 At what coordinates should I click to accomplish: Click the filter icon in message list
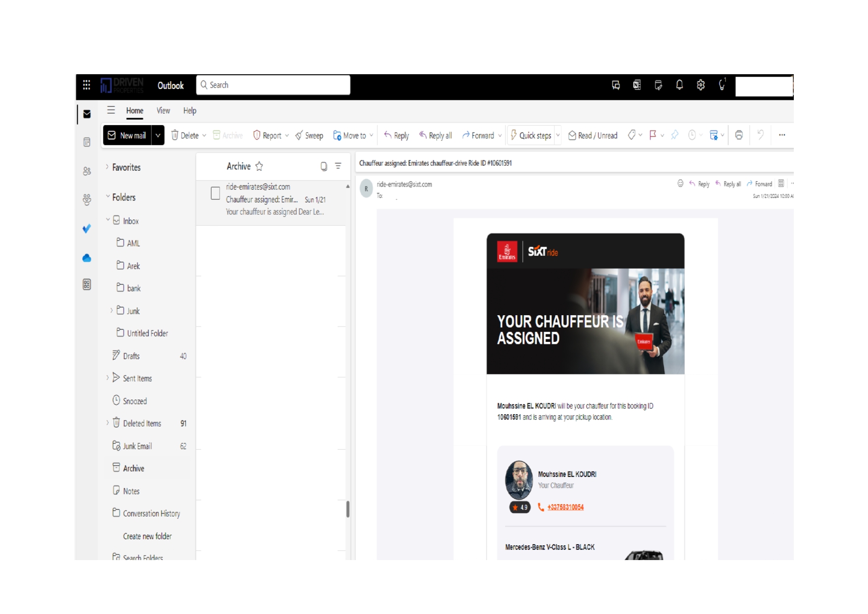tap(338, 166)
